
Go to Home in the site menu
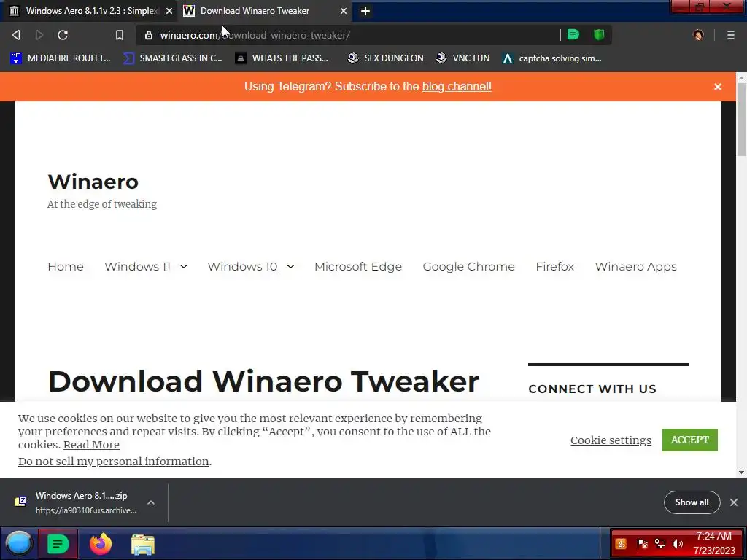(x=66, y=267)
